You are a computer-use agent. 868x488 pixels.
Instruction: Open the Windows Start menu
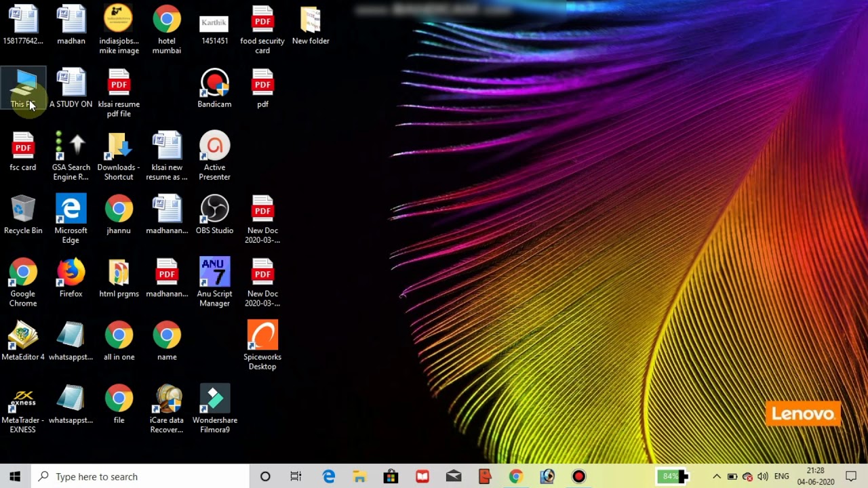point(15,476)
